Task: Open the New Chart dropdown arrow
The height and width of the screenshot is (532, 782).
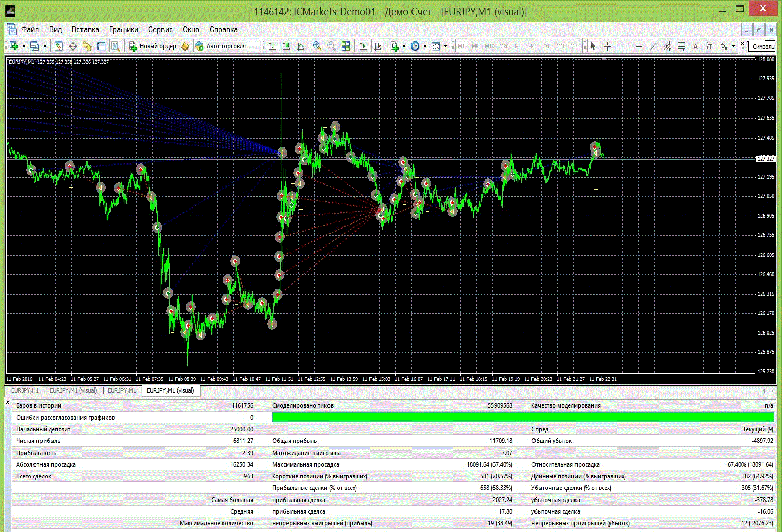Action: pyautogui.click(x=23, y=46)
